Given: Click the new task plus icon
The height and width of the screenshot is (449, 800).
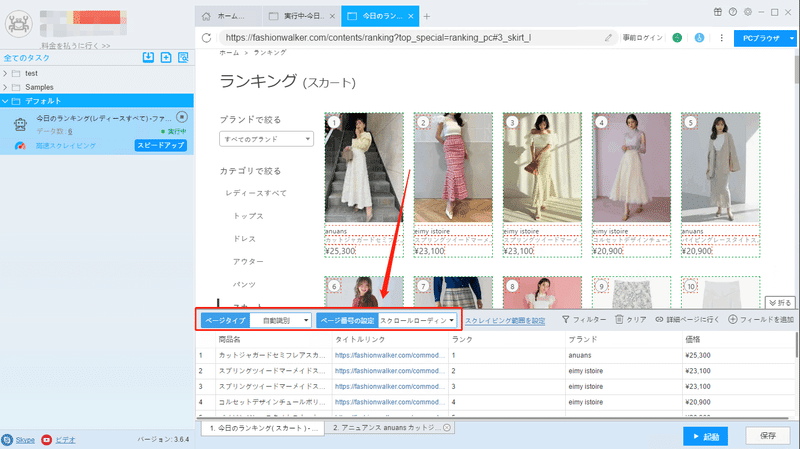Looking at the screenshot, I should pyautogui.click(x=166, y=58).
